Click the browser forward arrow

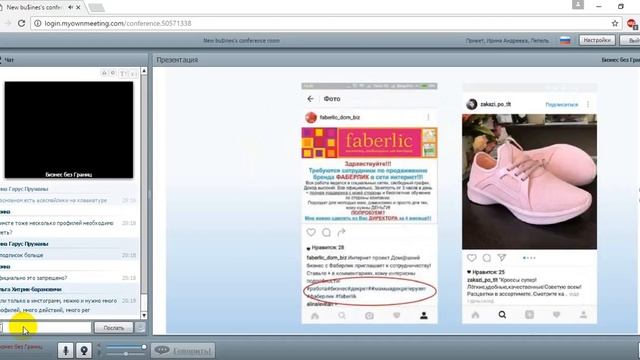point(7,23)
